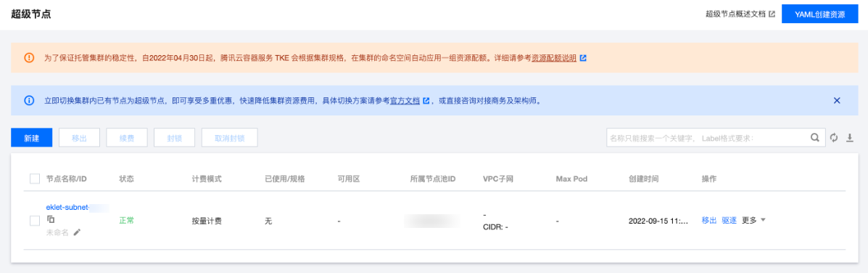The image size is (868, 273).
Task: Copy the node ID
Action: coord(50,219)
